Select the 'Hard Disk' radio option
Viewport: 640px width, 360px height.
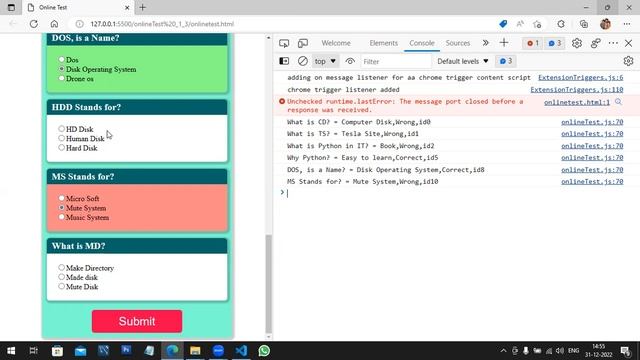click(x=61, y=148)
